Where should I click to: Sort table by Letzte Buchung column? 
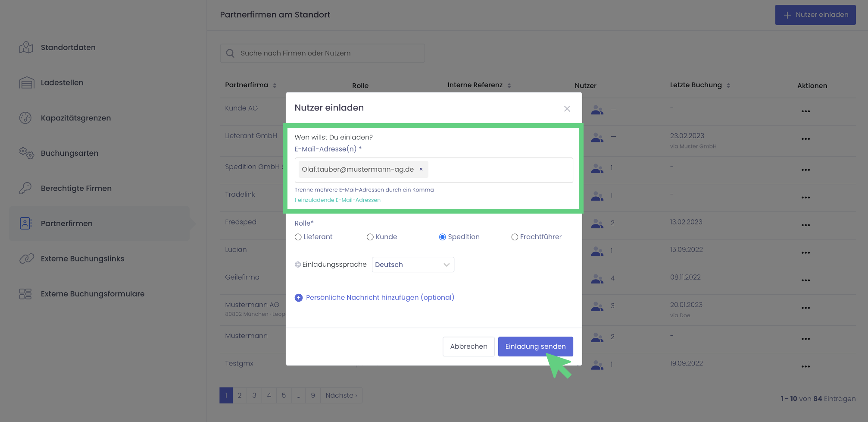click(x=728, y=85)
